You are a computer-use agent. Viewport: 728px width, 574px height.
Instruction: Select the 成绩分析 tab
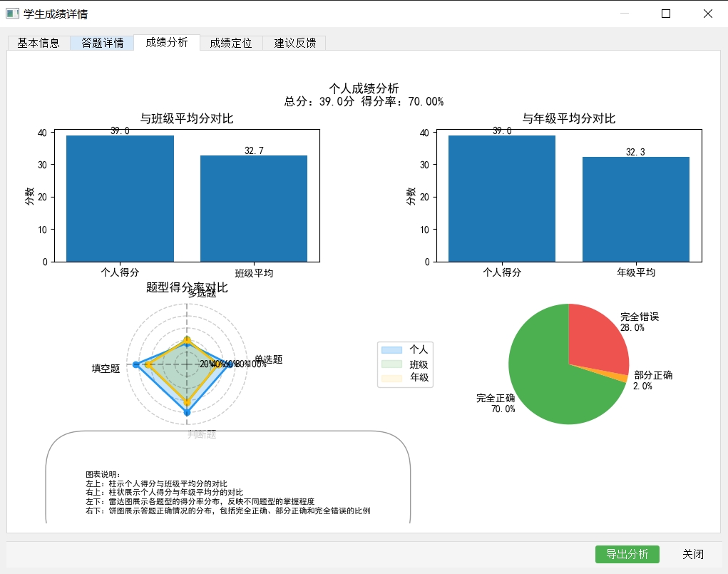pos(165,43)
